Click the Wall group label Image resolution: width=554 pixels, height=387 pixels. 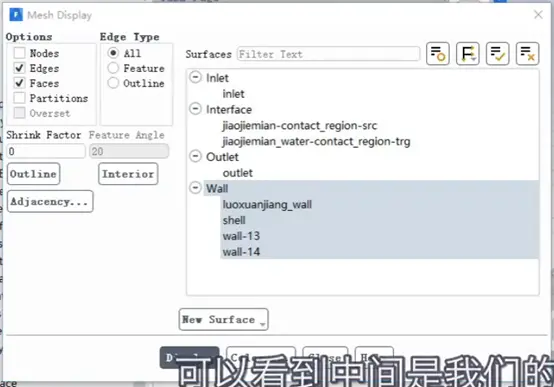tap(217, 188)
